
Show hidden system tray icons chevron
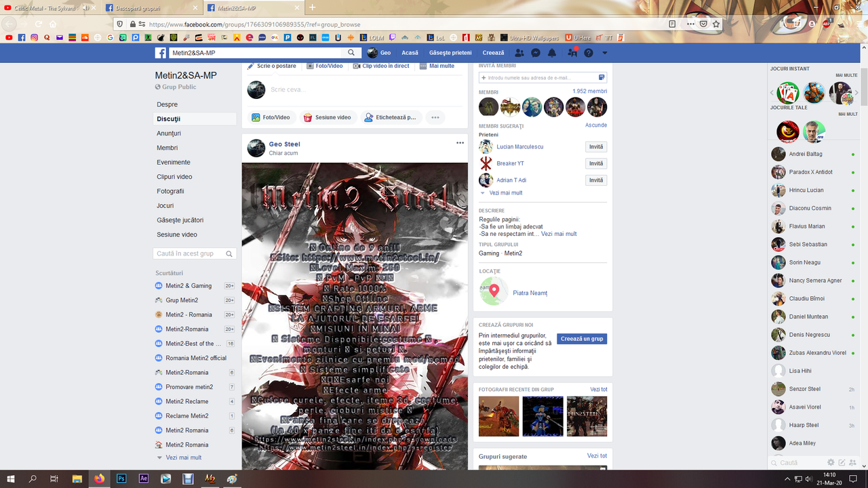[x=787, y=479]
